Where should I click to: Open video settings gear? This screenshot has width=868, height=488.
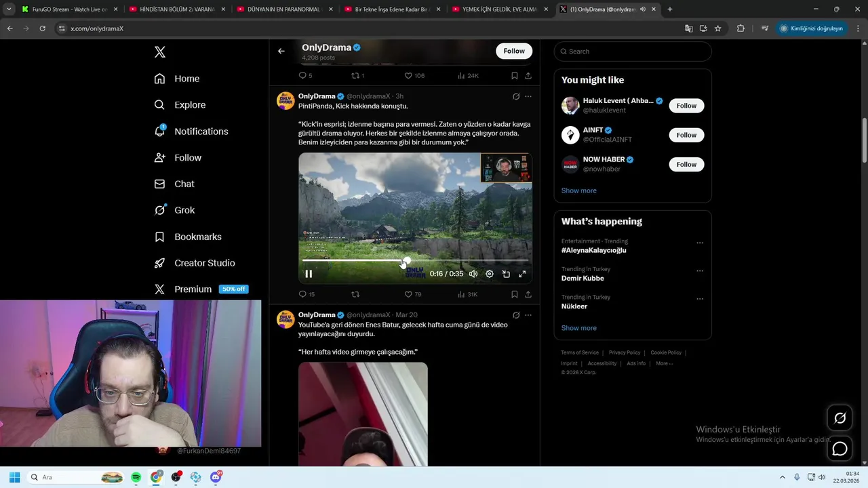click(x=490, y=274)
